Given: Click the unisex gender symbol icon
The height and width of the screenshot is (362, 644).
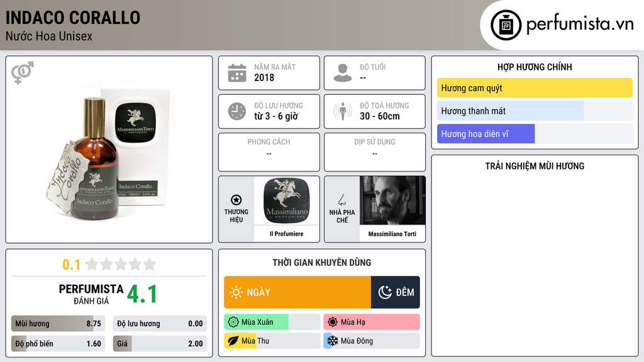Looking at the screenshot, I should click(23, 73).
